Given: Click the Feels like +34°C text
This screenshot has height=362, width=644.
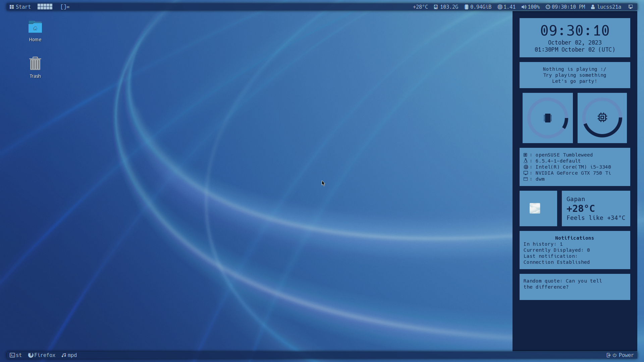Looking at the screenshot, I should point(596,218).
